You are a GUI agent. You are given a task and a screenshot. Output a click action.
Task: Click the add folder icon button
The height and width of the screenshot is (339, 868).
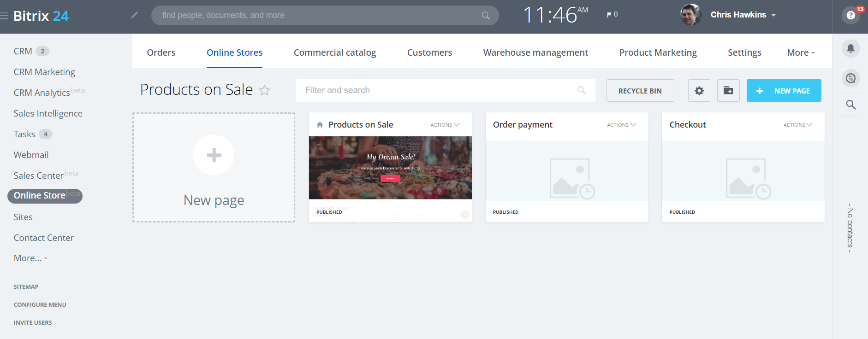point(728,91)
